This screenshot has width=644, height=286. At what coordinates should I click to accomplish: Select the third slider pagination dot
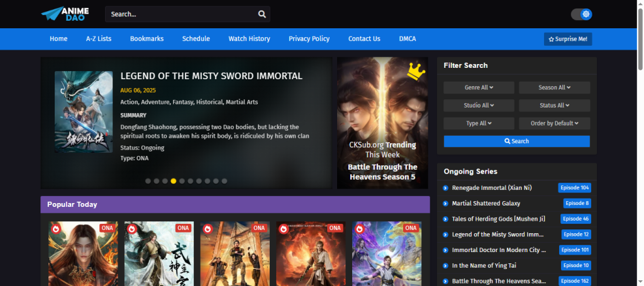[x=165, y=181]
